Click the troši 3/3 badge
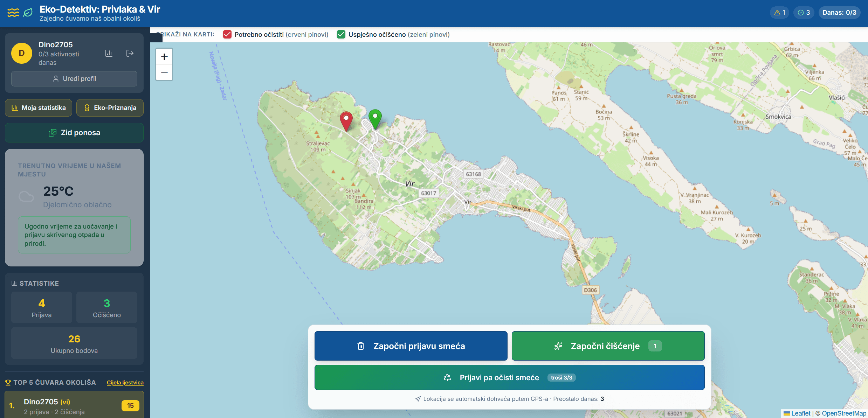This screenshot has height=418, width=868. pyautogui.click(x=562, y=377)
